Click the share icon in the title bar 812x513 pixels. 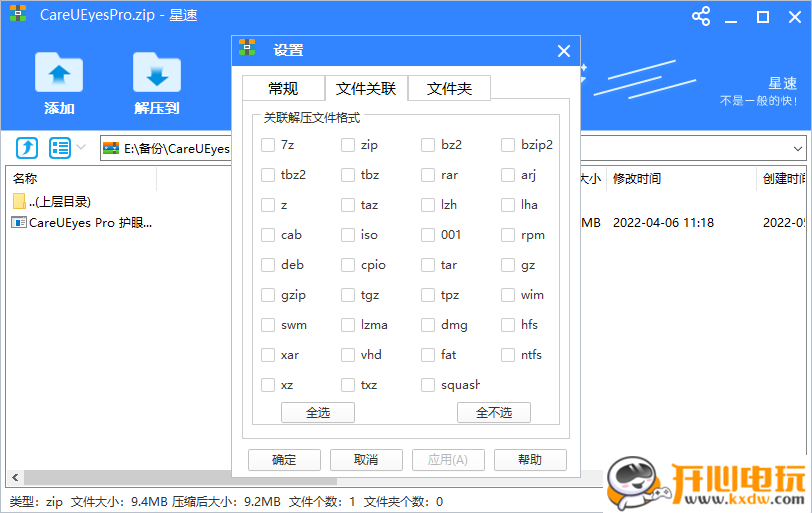point(701,17)
